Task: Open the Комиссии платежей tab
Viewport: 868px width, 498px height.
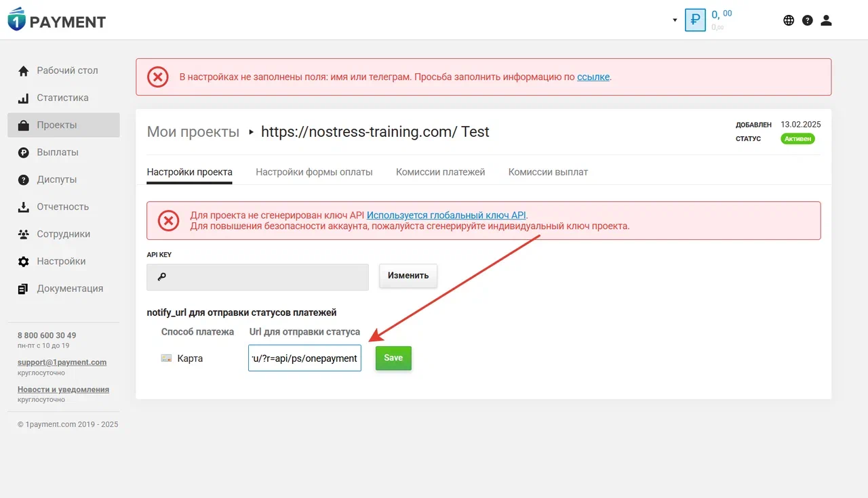Action: (440, 172)
